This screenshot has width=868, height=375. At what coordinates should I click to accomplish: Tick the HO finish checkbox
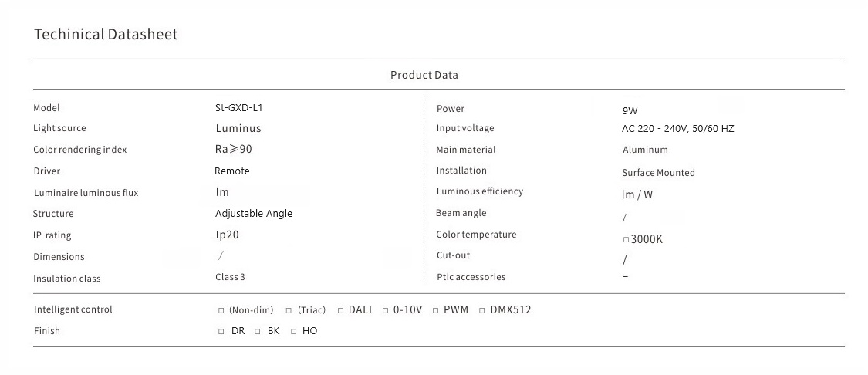294,332
